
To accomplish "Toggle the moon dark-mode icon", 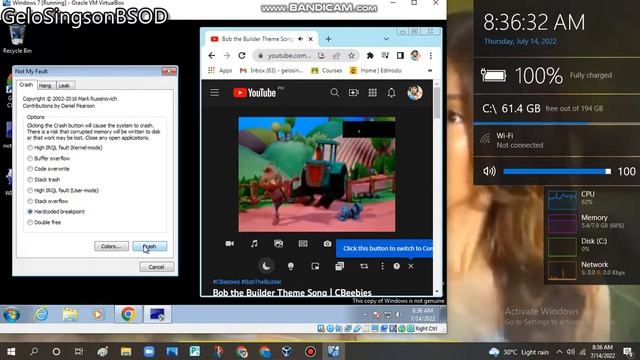I will 266,266.
